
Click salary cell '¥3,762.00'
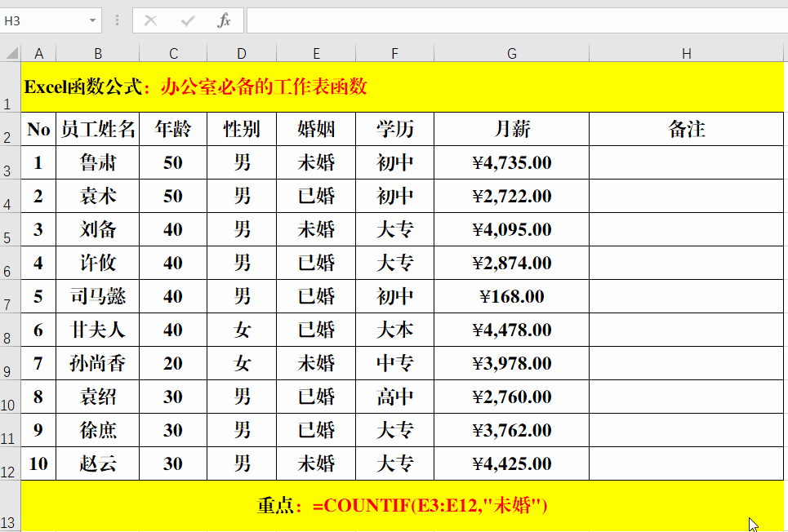(x=512, y=430)
